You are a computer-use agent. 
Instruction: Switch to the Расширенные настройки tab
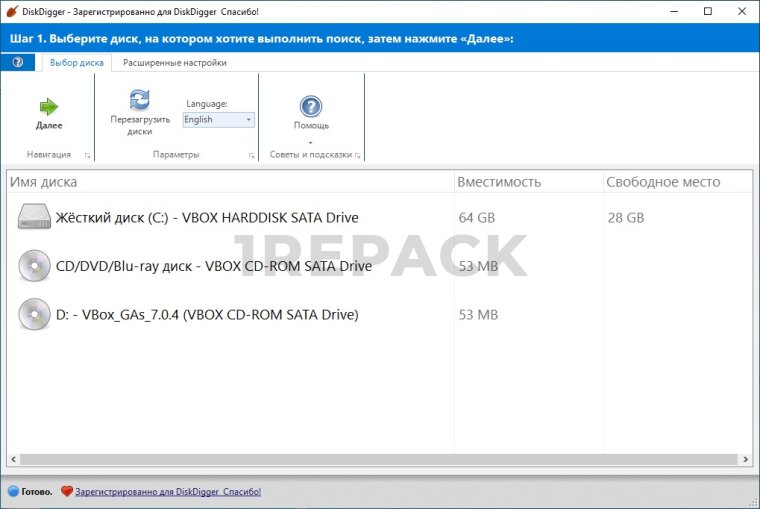174,62
